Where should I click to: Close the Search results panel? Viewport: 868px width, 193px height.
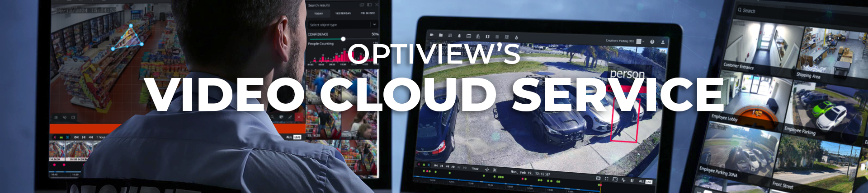pyautogui.click(x=377, y=5)
